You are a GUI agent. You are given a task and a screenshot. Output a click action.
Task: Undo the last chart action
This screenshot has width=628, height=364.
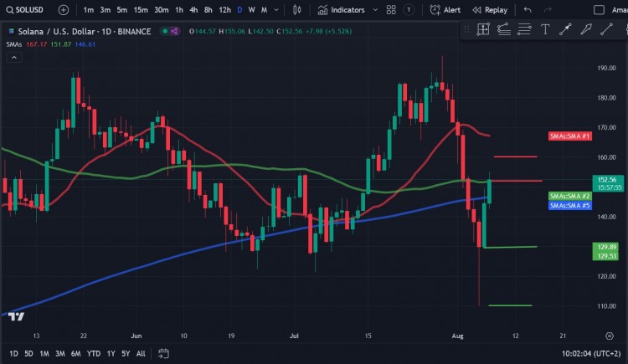tap(528, 9)
